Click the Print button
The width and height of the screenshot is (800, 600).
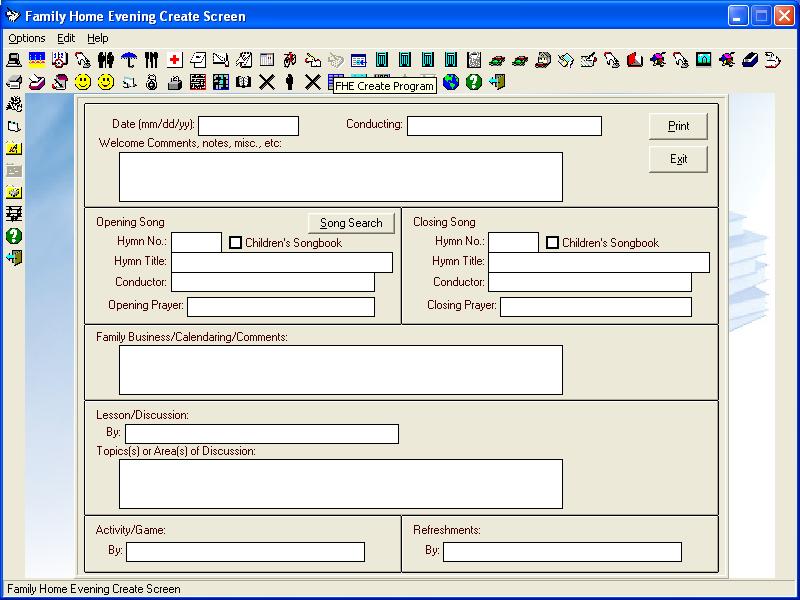pyautogui.click(x=678, y=126)
